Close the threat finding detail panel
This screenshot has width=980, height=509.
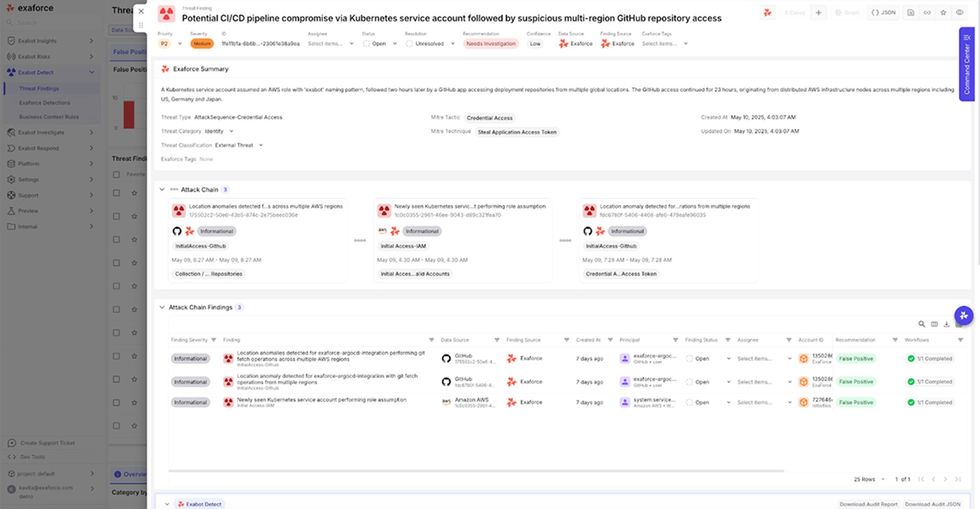141,11
